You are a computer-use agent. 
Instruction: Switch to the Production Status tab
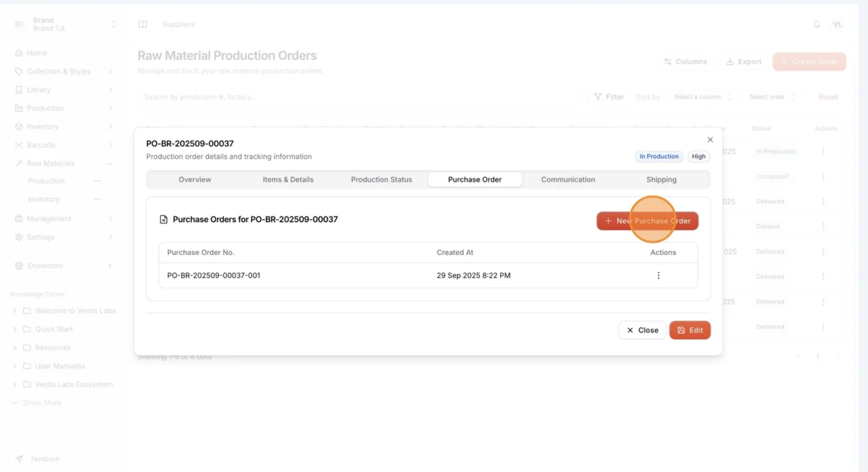(x=382, y=180)
